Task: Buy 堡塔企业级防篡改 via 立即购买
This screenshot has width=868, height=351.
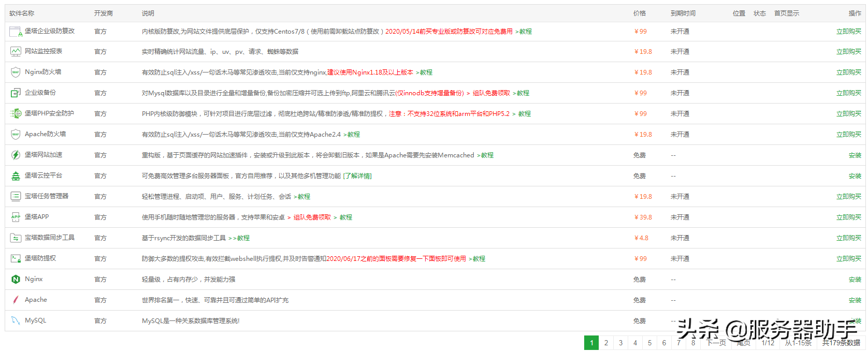Action: click(x=849, y=32)
